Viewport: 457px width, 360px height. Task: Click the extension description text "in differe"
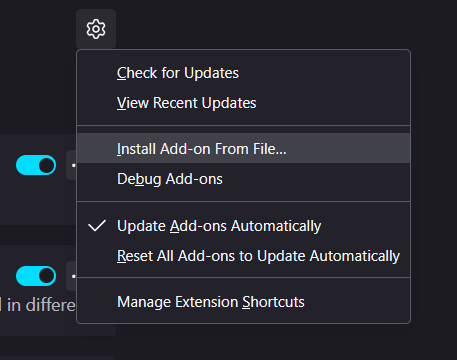(x=41, y=305)
